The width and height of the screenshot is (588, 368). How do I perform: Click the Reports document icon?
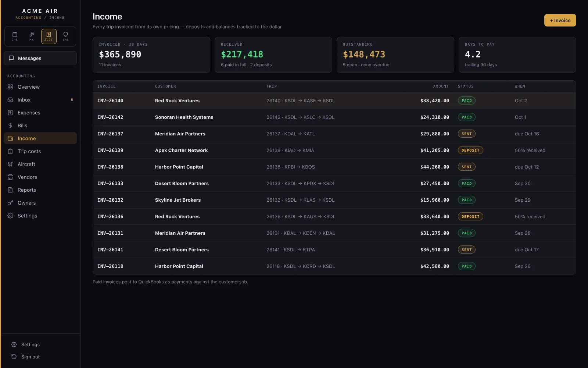[x=10, y=190]
